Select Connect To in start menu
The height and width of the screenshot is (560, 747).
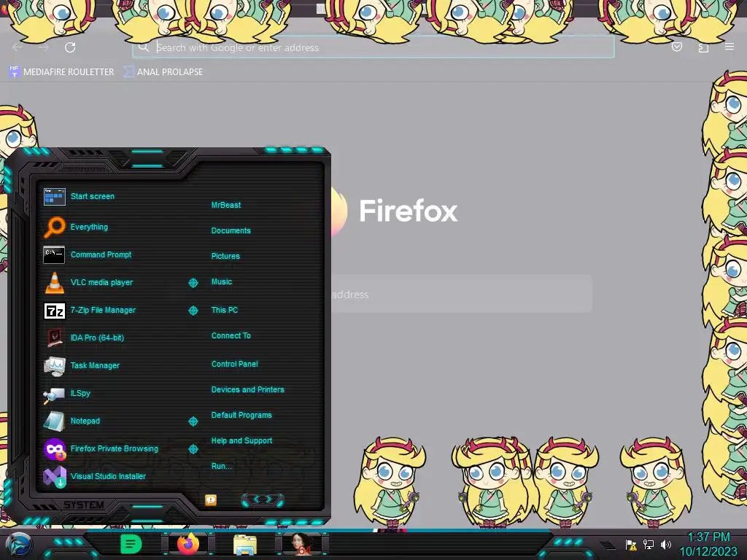coord(231,335)
